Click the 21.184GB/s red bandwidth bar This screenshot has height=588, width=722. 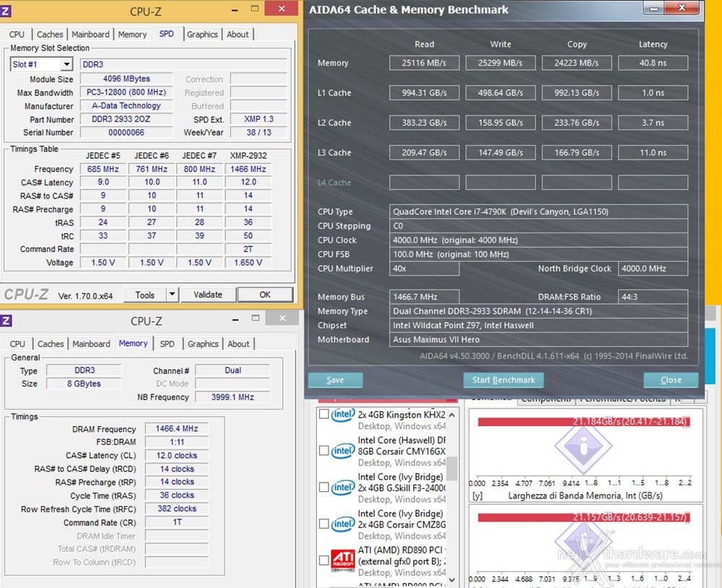pos(584,422)
